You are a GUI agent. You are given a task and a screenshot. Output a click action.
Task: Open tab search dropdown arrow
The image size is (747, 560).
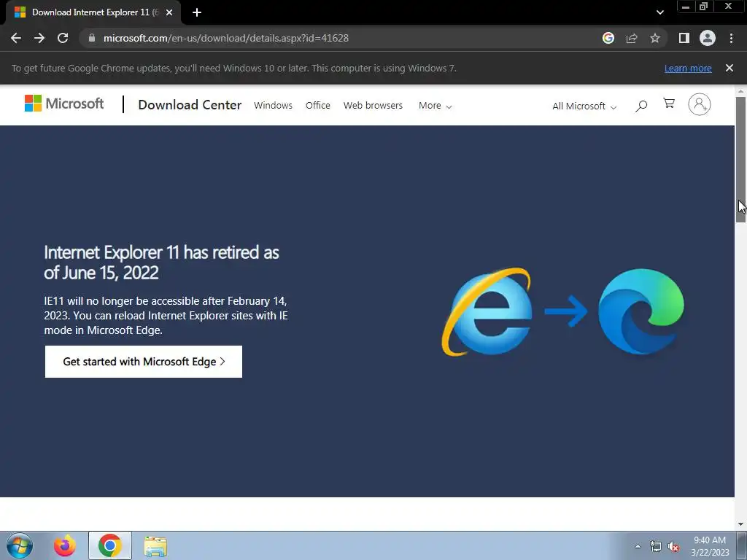pyautogui.click(x=659, y=12)
